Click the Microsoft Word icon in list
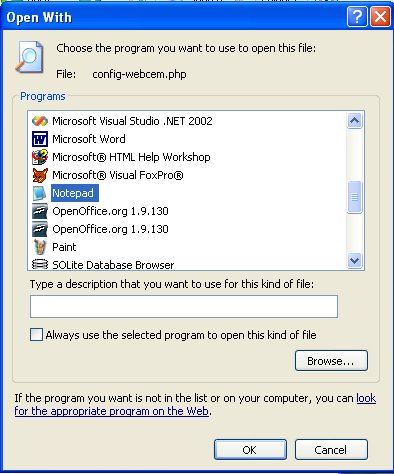This screenshot has height=474, width=394. tap(40, 139)
